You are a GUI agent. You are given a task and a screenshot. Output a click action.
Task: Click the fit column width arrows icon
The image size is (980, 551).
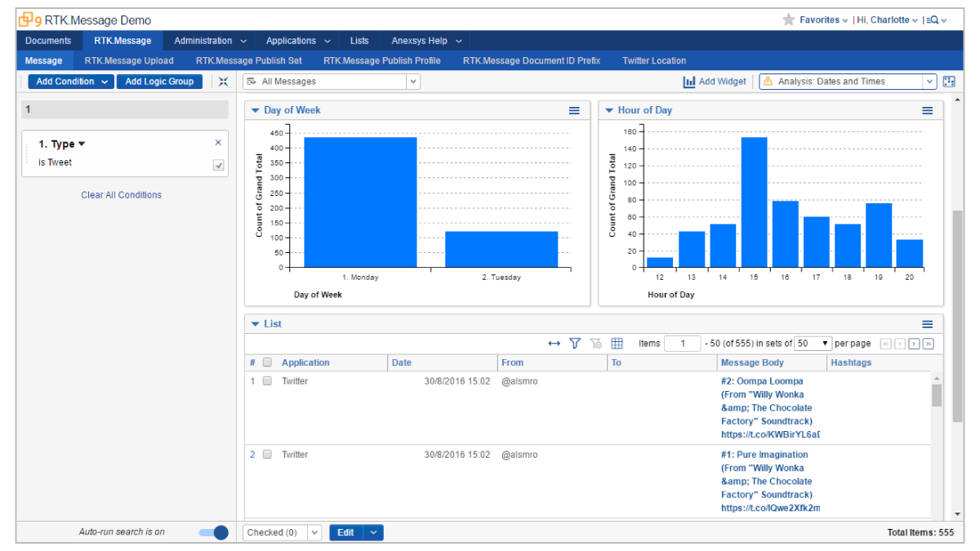point(555,344)
